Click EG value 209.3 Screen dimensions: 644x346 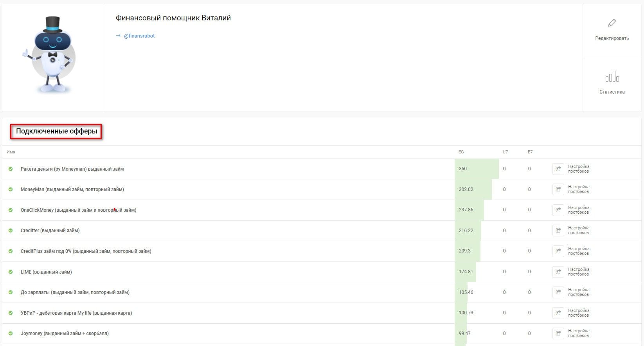pos(465,251)
